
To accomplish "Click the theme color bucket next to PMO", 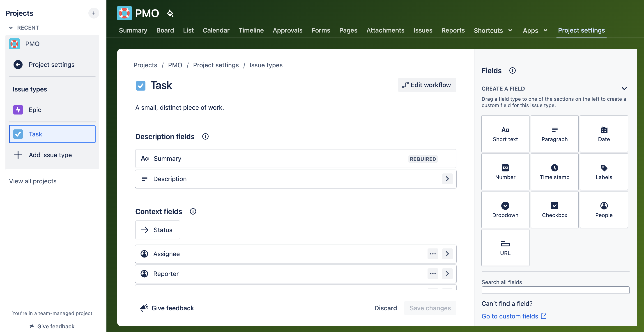I will (170, 13).
